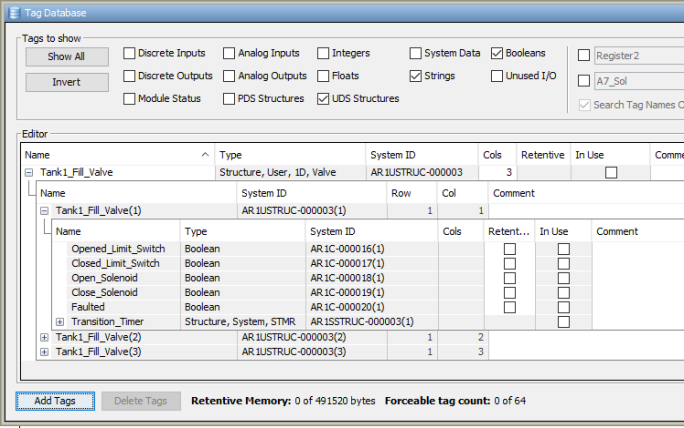Image resolution: width=684 pixels, height=428 pixels.
Task: Collapse the Tank1_Fill_Valve(1) element
Action: point(44,211)
